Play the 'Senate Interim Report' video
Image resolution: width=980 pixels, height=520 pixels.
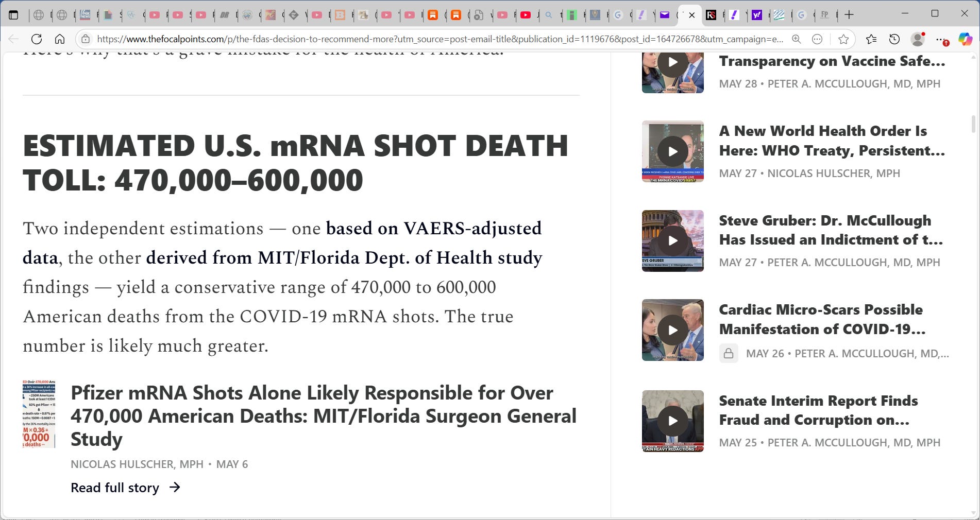tap(672, 421)
